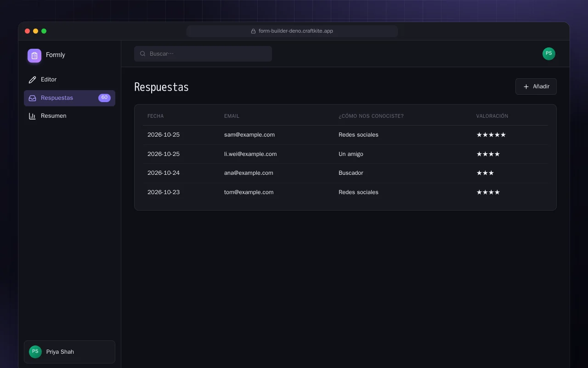Click the star rating in tom@example.com row

click(488, 192)
